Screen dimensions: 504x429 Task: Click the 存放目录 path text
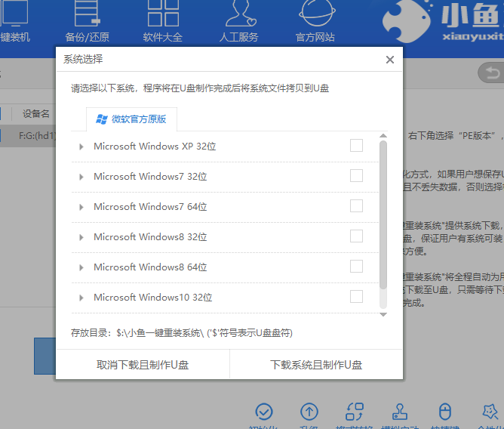click(x=182, y=333)
